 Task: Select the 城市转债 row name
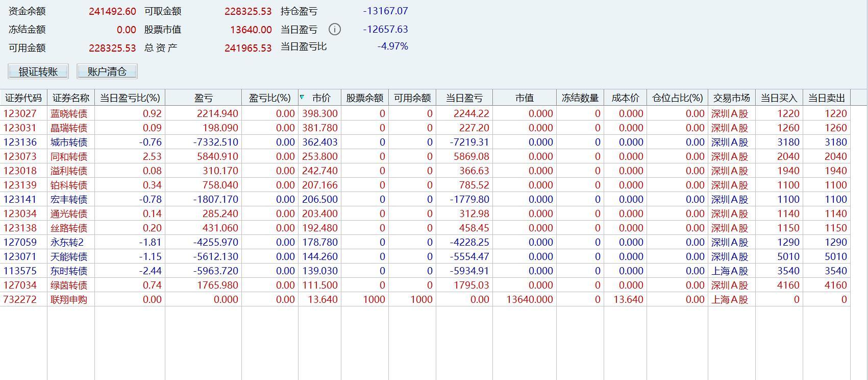[69, 142]
